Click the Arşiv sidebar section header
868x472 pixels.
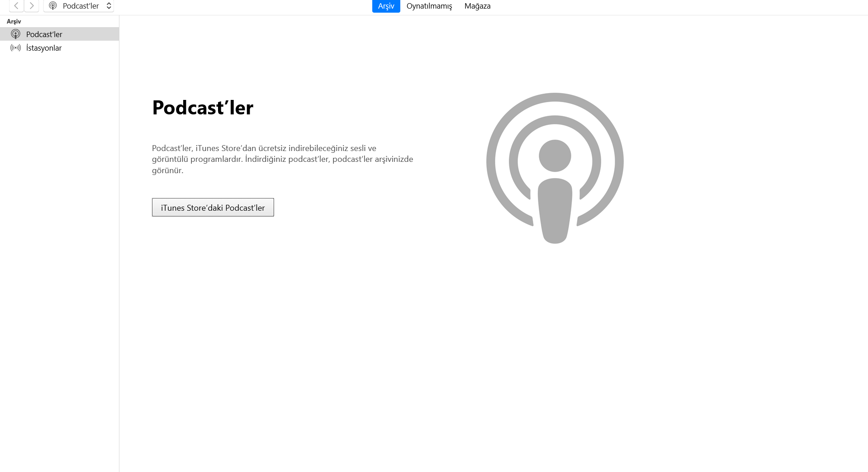pyautogui.click(x=14, y=21)
